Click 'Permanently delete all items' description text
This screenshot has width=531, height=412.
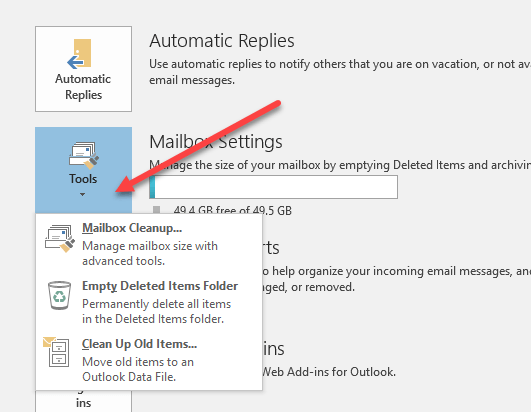(156, 304)
